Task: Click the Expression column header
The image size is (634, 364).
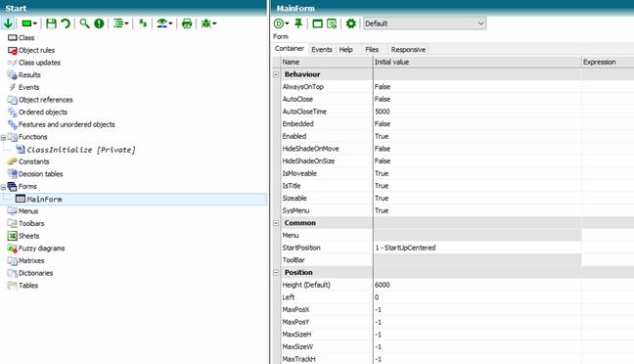Action: click(x=608, y=62)
